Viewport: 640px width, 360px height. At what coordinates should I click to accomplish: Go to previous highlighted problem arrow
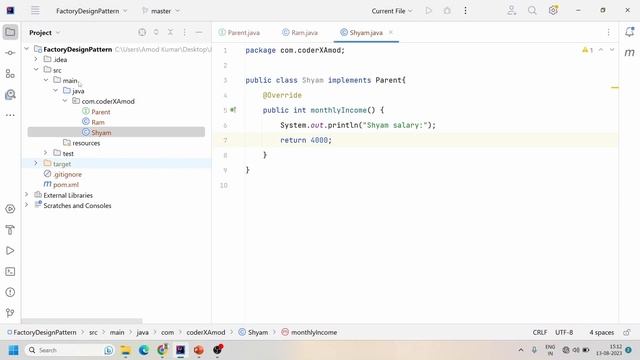coord(601,50)
